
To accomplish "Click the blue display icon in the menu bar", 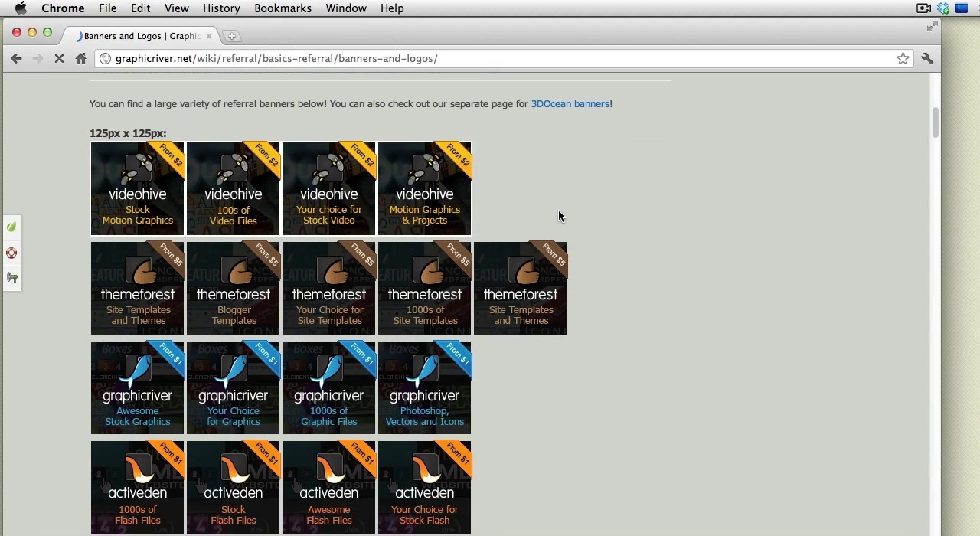I will coord(962,8).
